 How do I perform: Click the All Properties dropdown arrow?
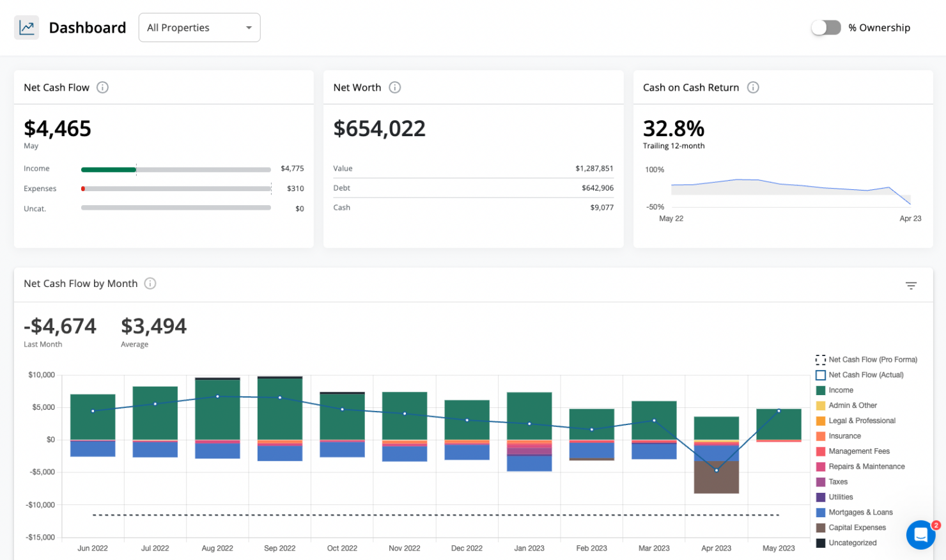click(249, 27)
